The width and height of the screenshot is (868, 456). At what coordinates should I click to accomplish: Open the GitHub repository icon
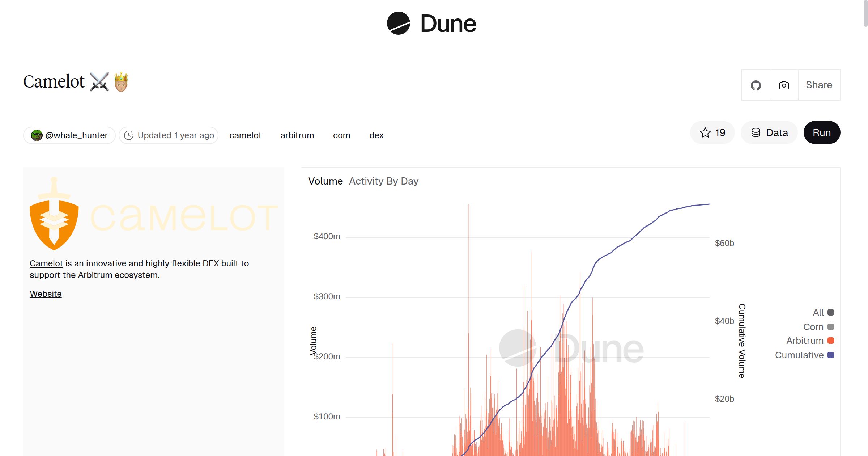click(x=756, y=85)
